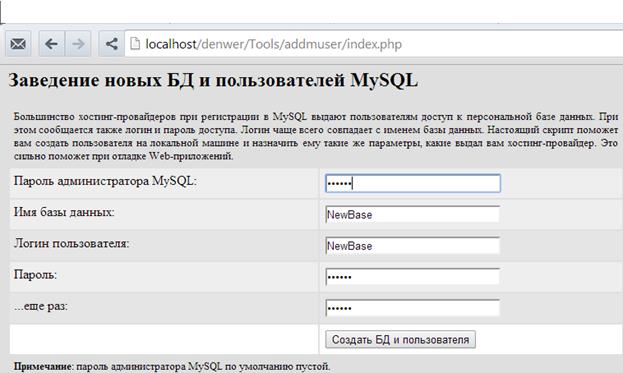
Task: Click the heading 'Заведение новых БД и пользователей MySQL'
Action: coord(213,81)
